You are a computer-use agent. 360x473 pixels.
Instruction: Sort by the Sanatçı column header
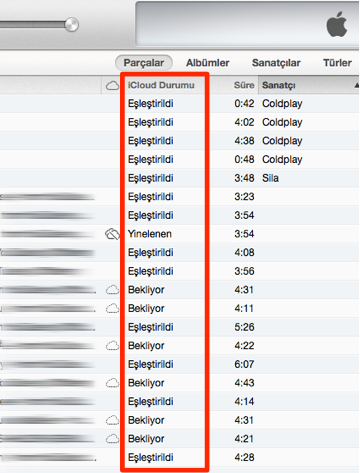(x=279, y=85)
